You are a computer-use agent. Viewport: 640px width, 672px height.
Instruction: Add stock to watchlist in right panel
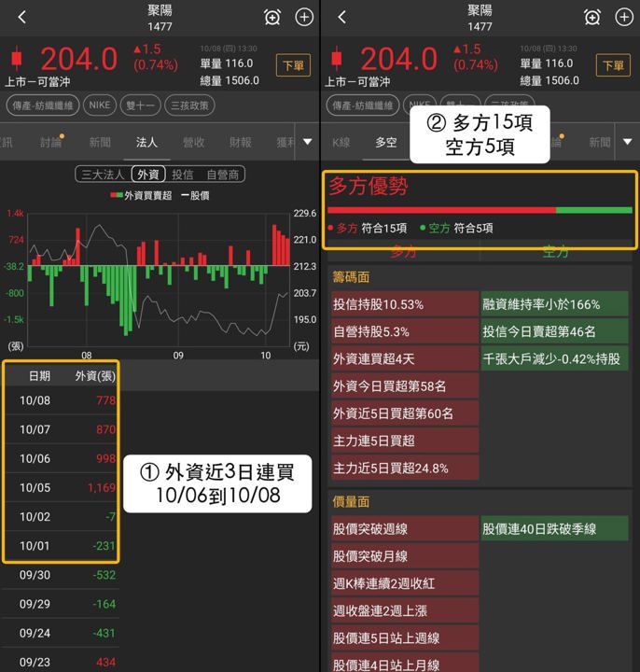tap(624, 17)
